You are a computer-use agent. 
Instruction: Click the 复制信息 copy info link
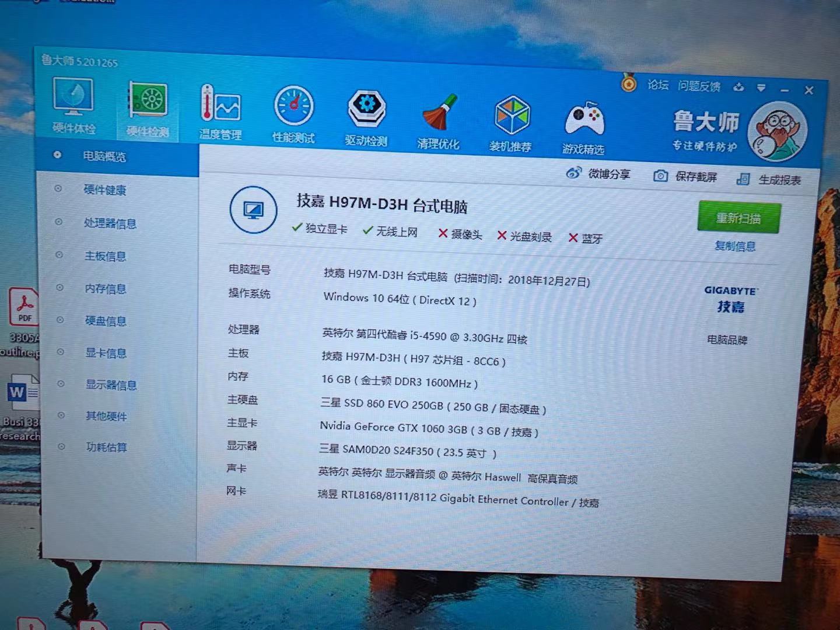pos(735,246)
